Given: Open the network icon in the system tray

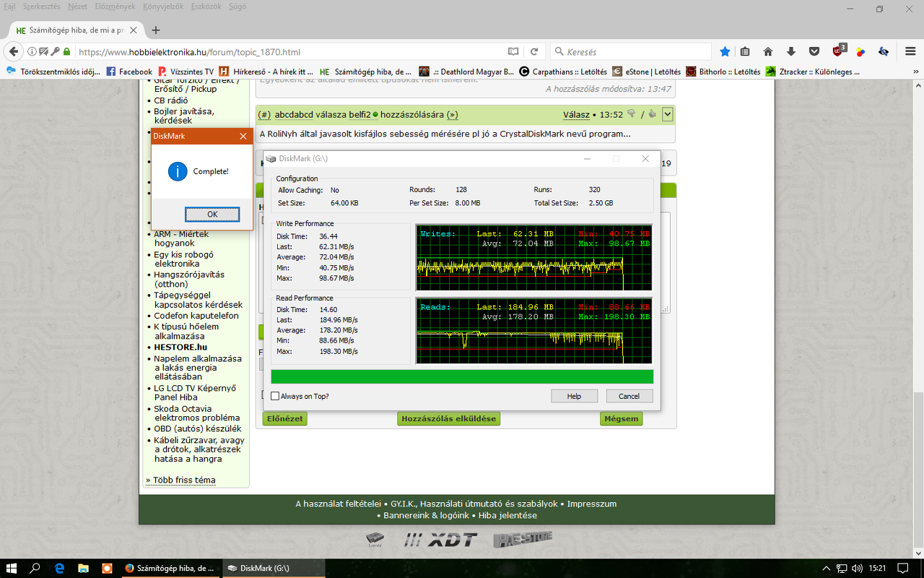Looking at the screenshot, I should click(842, 569).
